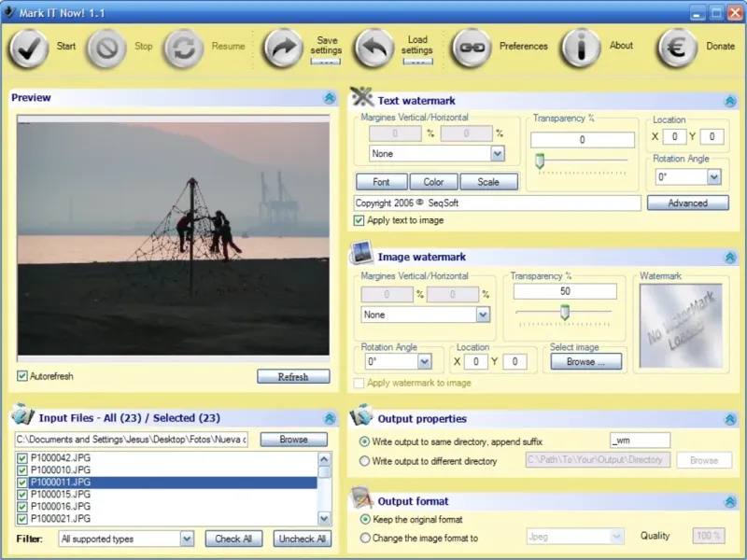Image resolution: width=747 pixels, height=560 pixels.
Task: Browse for the input files folder
Action: tap(293, 440)
